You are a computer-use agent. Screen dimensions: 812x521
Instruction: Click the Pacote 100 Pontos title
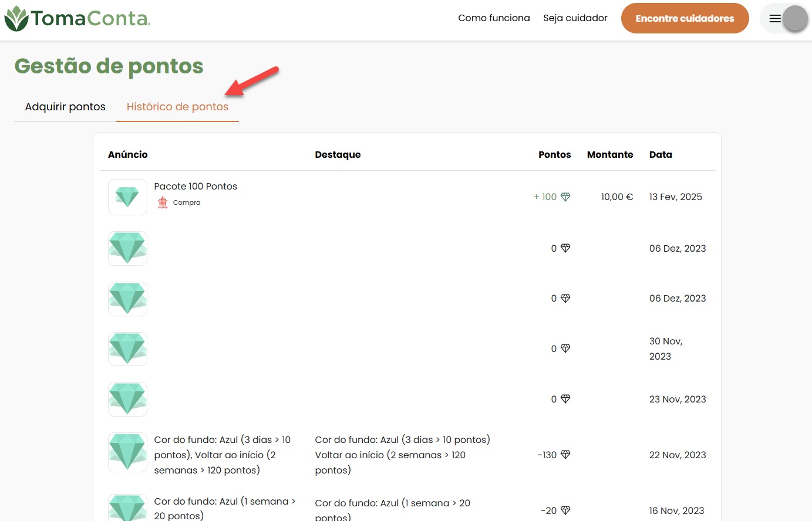click(x=196, y=186)
